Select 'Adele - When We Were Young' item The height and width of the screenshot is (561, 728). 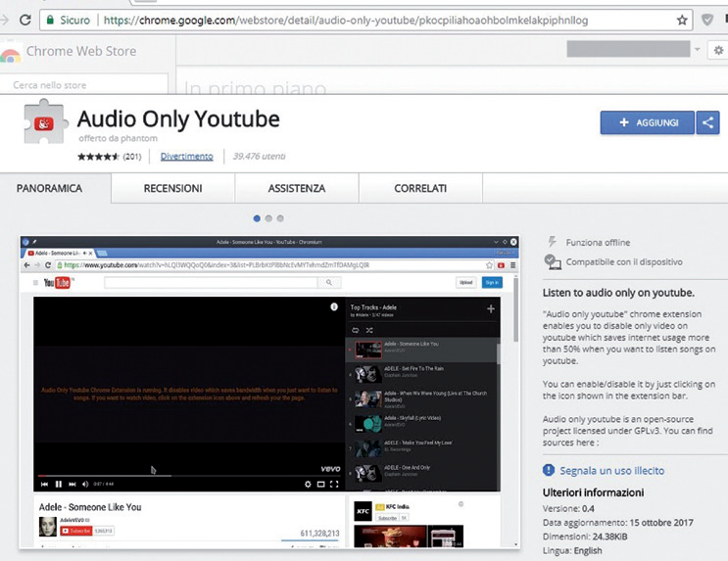pyautogui.click(x=421, y=398)
